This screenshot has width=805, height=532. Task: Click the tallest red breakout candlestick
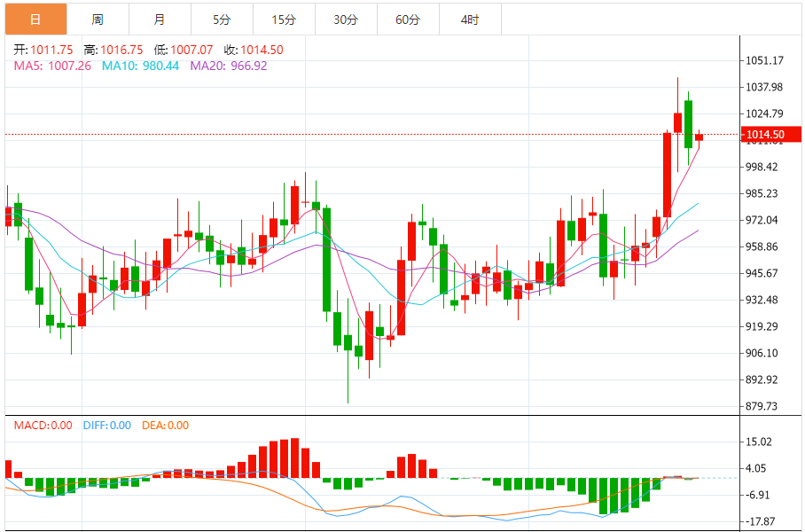[667, 175]
